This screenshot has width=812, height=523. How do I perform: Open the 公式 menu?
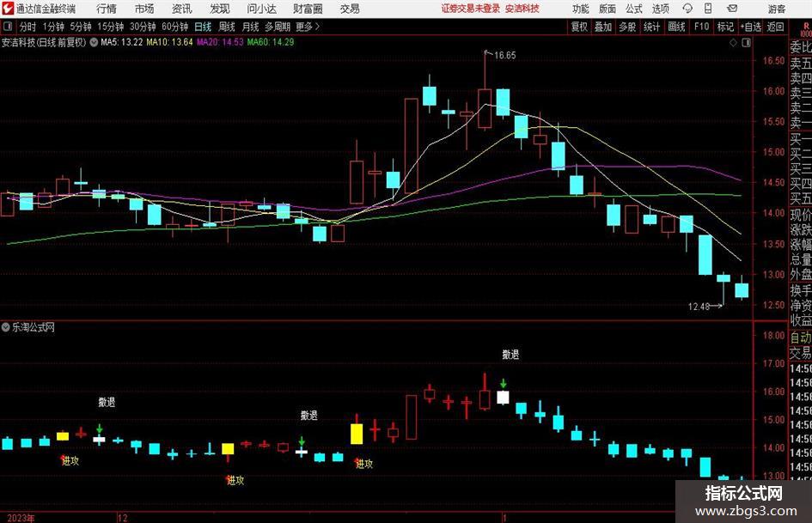pos(634,9)
